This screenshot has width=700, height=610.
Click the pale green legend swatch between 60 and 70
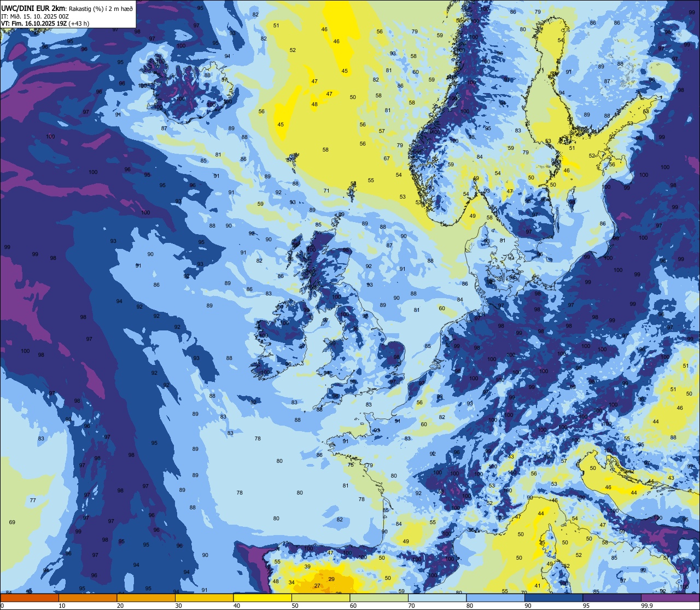click(x=379, y=597)
